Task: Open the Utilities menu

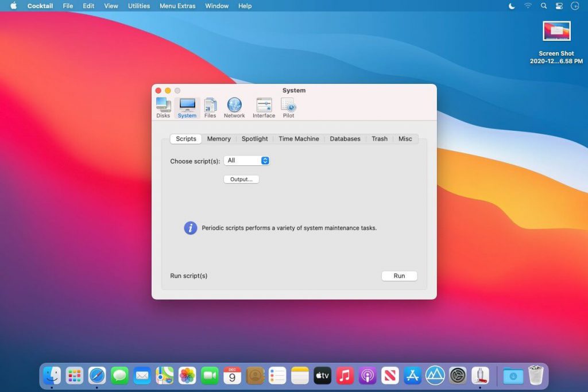Action: pyautogui.click(x=138, y=6)
